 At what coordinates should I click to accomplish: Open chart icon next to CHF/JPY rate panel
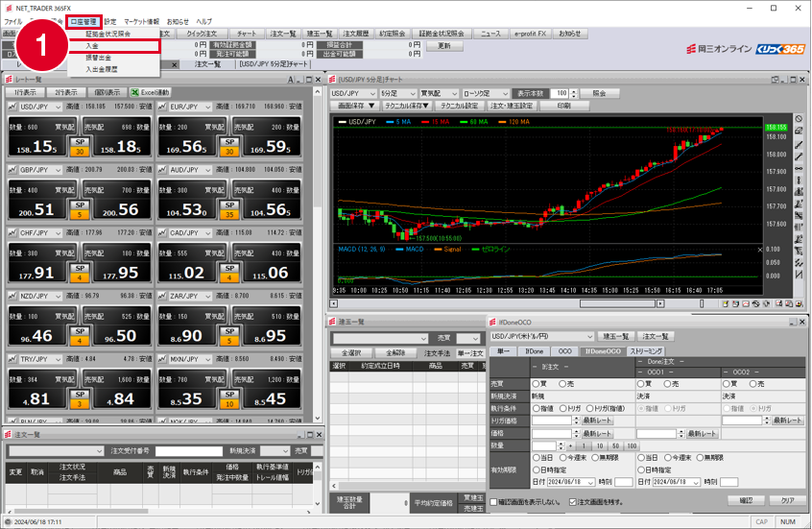pyautogui.click(x=12, y=233)
